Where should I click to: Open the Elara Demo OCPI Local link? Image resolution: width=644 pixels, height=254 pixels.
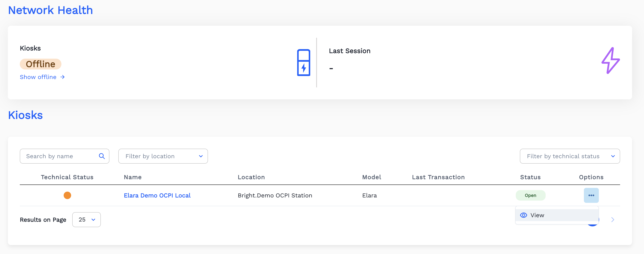tap(157, 195)
